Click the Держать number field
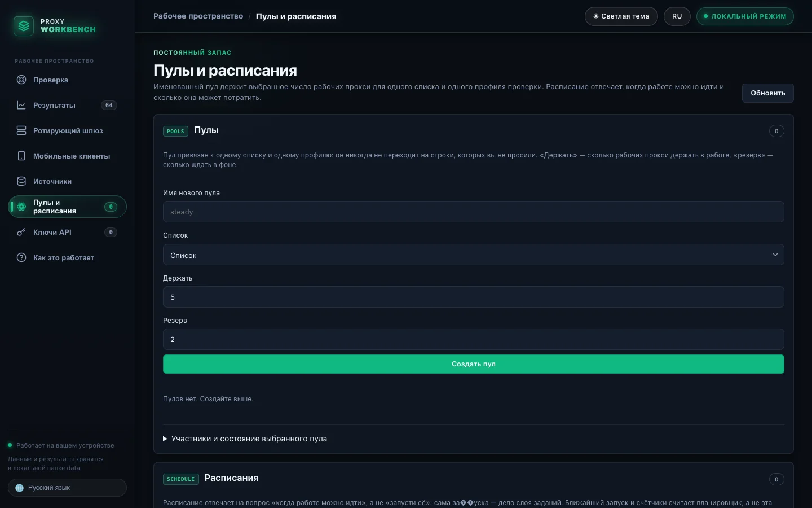The width and height of the screenshot is (812, 508). (474, 297)
